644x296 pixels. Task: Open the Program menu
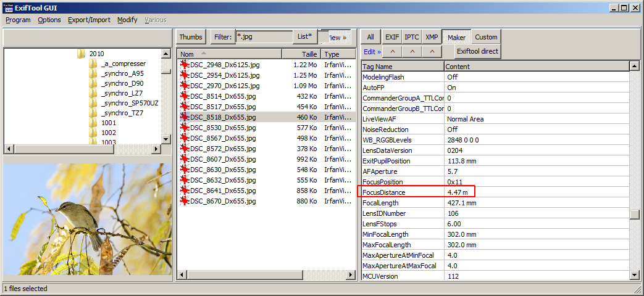click(18, 20)
